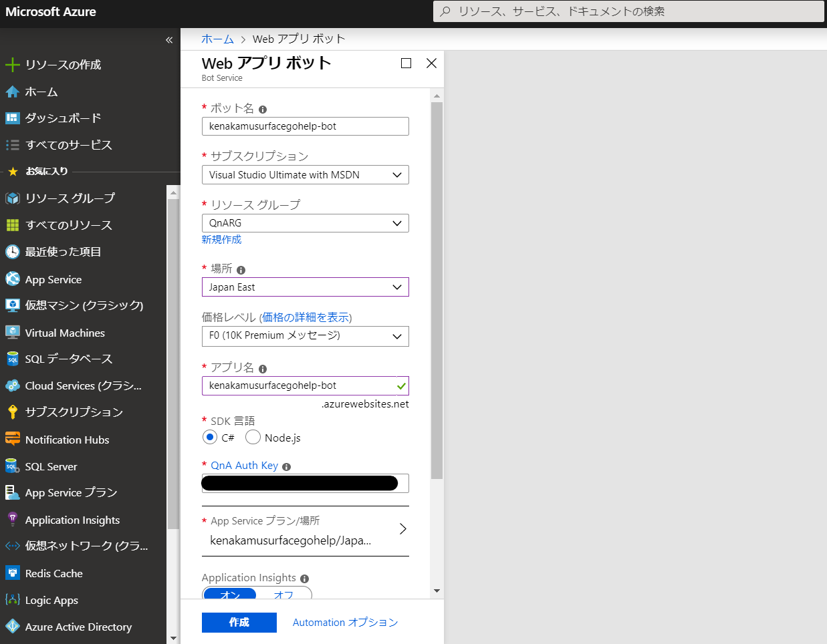
Task: Click the Home house icon in sidebar
Action: pyautogui.click(x=12, y=92)
